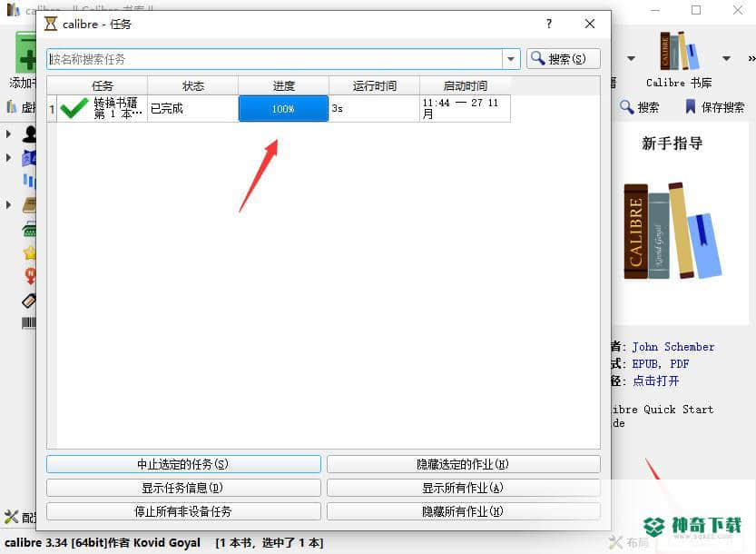Open the Calibre 书库 library icon in the toolbar
The height and width of the screenshot is (554, 756).
(679, 51)
